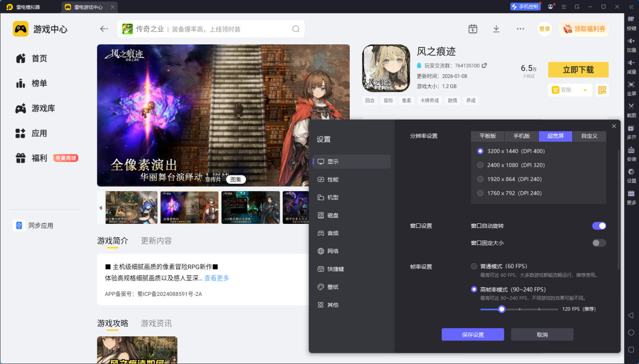This screenshot has height=364, width=639.
Task: Open the 其他 settings section
Action: click(x=352, y=305)
